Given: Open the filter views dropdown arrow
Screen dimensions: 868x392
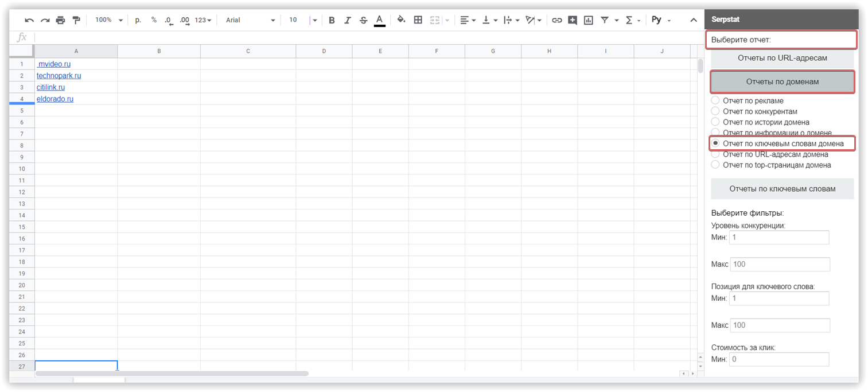Looking at the screenshot, I should [x=616, y=20].
